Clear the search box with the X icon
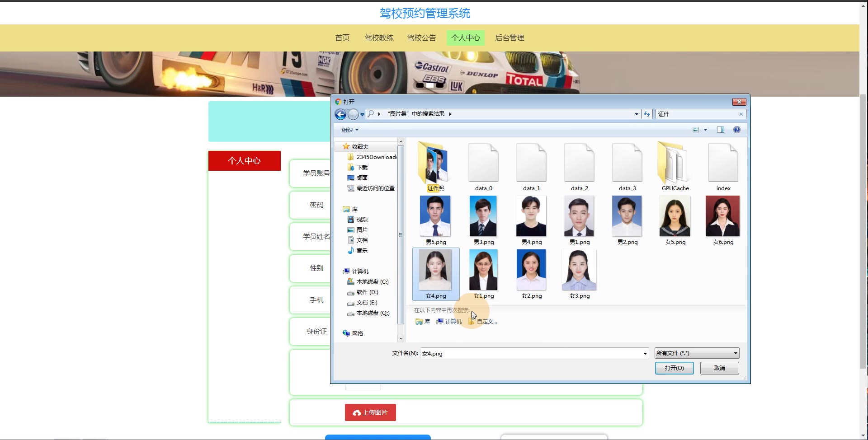 [741, 114]
